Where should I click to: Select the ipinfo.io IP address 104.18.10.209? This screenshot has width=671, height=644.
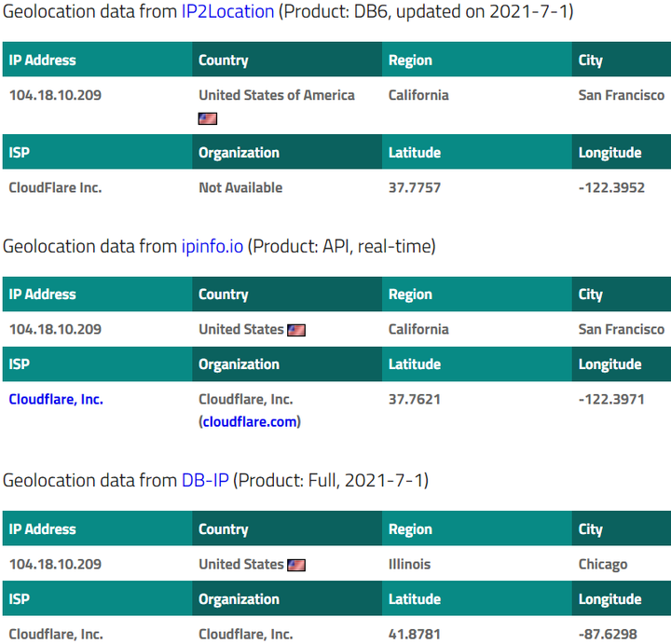tap(55, 330)
